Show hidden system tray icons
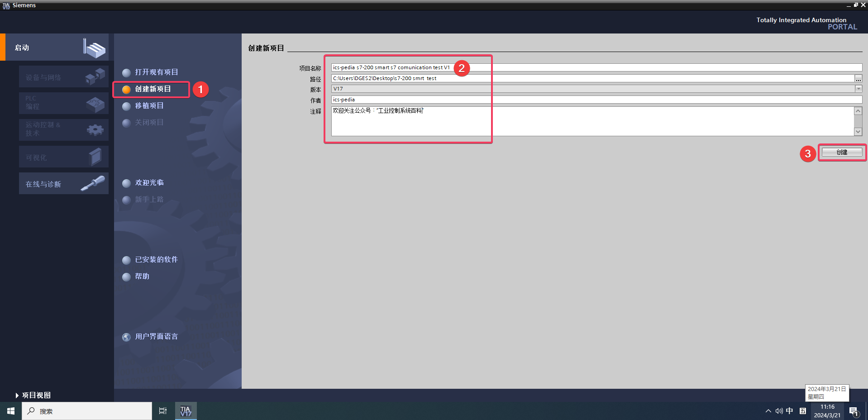 coord(768,411)
